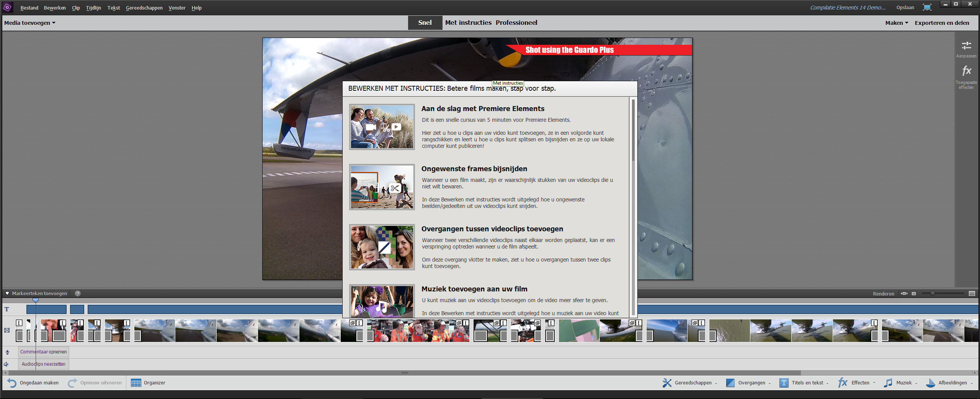Click the Opslaan save button
This screenshot has width=980, height=399.
point(905,8)
